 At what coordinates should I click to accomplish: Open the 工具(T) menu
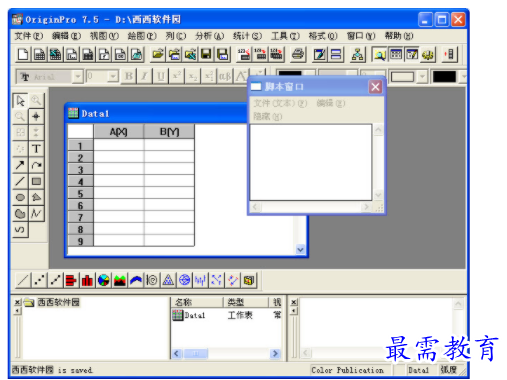click(x=285, y=36)
